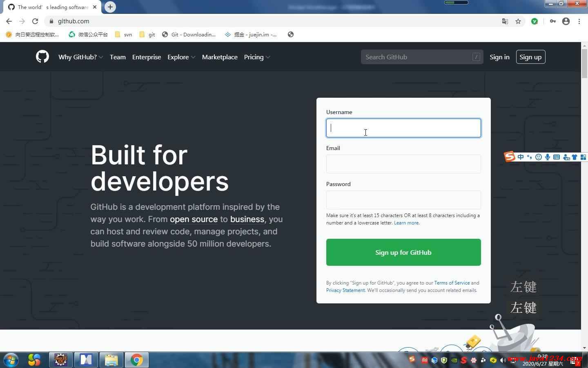Image resolution: width=588 pixels, height=368 pixels.
Task: Click the page vertical scrollbar thumb
Action: (x=584, y=63)
